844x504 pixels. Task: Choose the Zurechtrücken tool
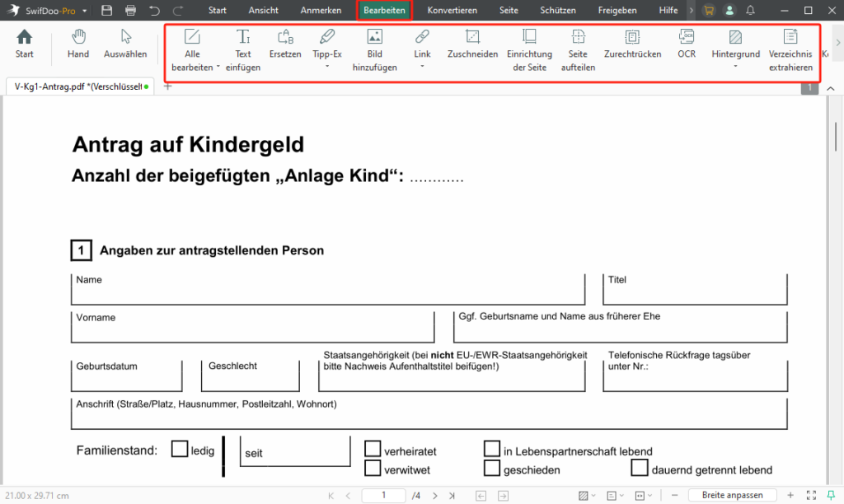click(632, 44)
